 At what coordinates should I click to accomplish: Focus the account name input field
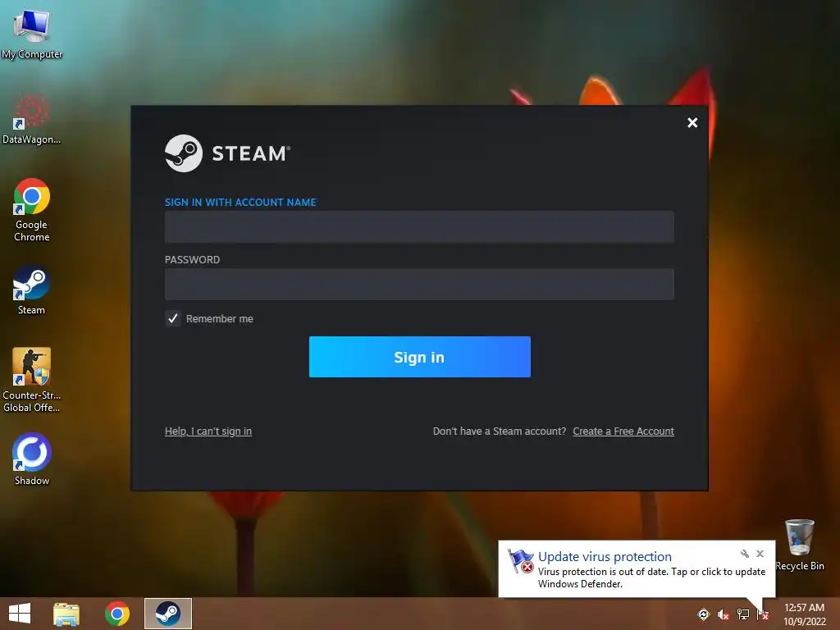(419, 226)
